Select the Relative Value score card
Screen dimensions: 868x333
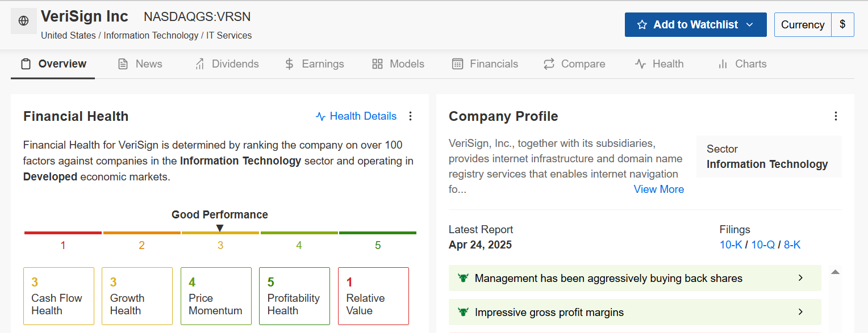pyautogui.click(x=373, y=296)
